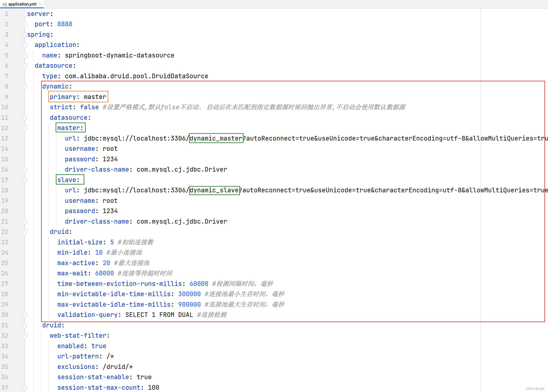
Task: Collapse the dynamic block on line 8
Action: click(24, 87)
